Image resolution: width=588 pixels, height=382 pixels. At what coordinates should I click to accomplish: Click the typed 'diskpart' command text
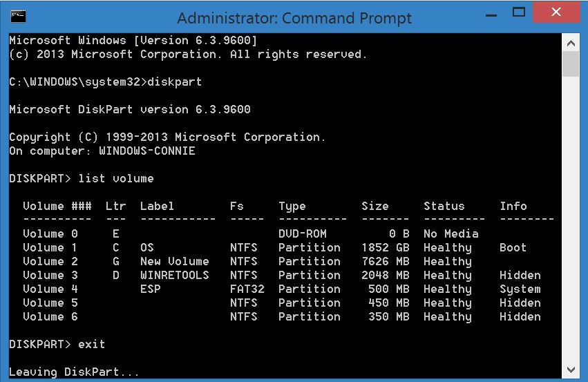tap(174, 82)
